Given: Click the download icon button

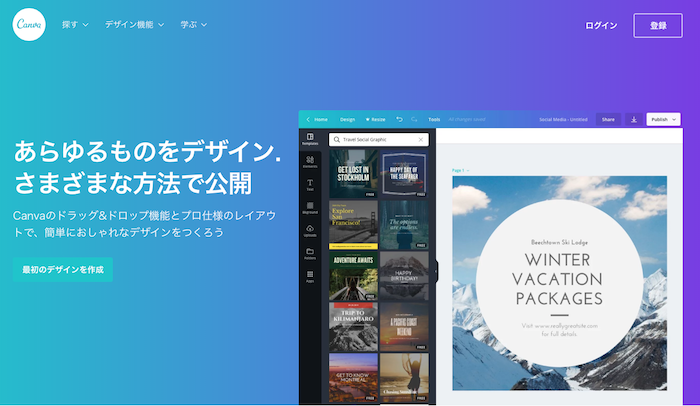Looking at the screenshot, I should [x=633, y=119].
